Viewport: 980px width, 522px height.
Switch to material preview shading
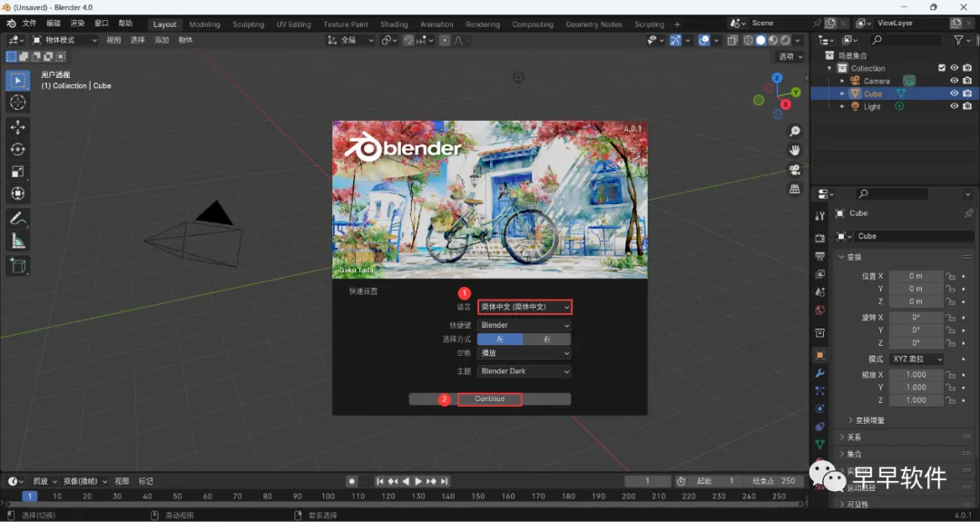tap(773, 40)
